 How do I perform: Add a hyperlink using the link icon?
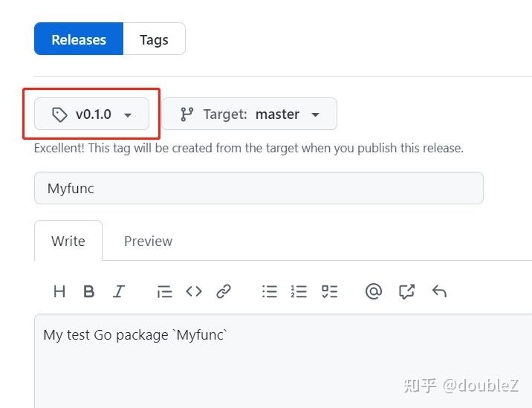click(224, 291)
